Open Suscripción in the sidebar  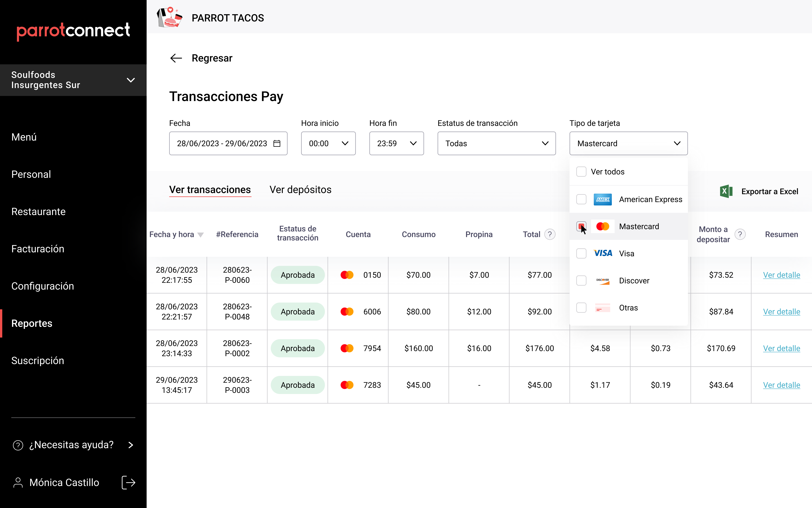(x=38, y=361)
